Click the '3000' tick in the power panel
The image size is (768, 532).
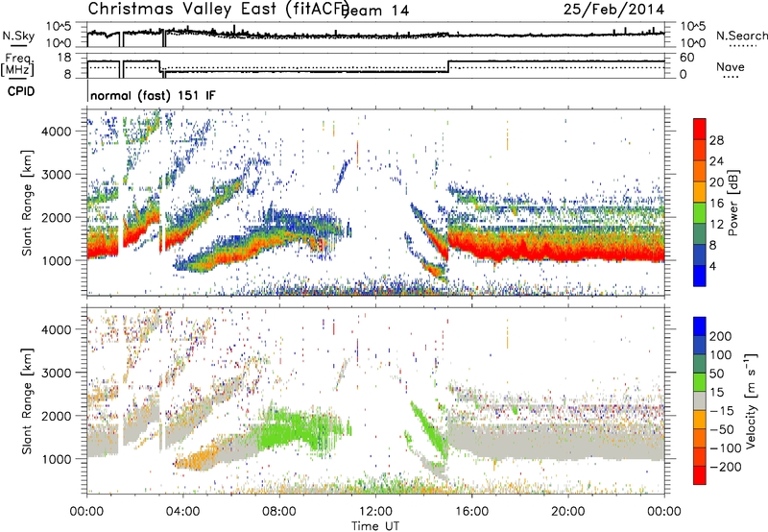point(57,175)
